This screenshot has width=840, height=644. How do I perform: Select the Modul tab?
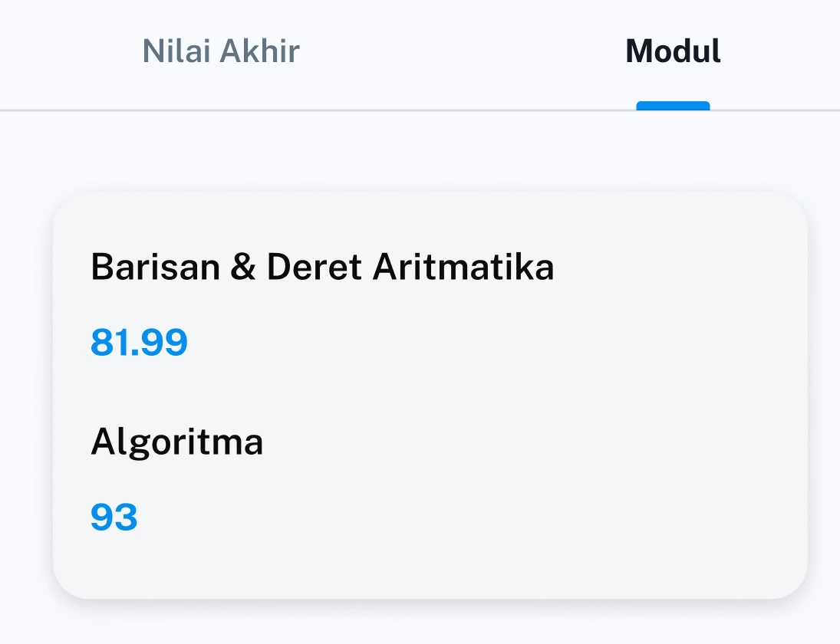[x=673, y=51]
